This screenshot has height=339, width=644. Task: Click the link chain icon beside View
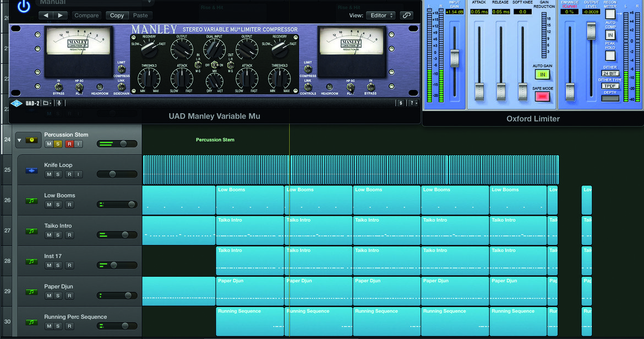point(407,15)
